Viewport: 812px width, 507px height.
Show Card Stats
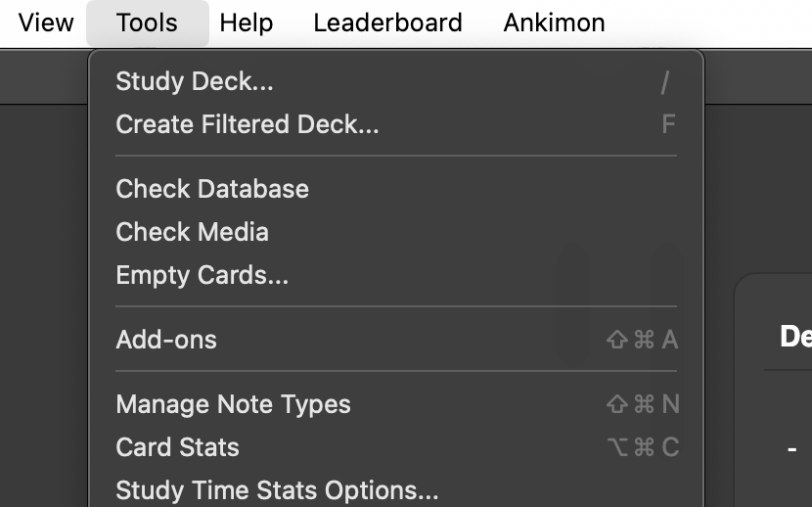(x=177, y=447)
